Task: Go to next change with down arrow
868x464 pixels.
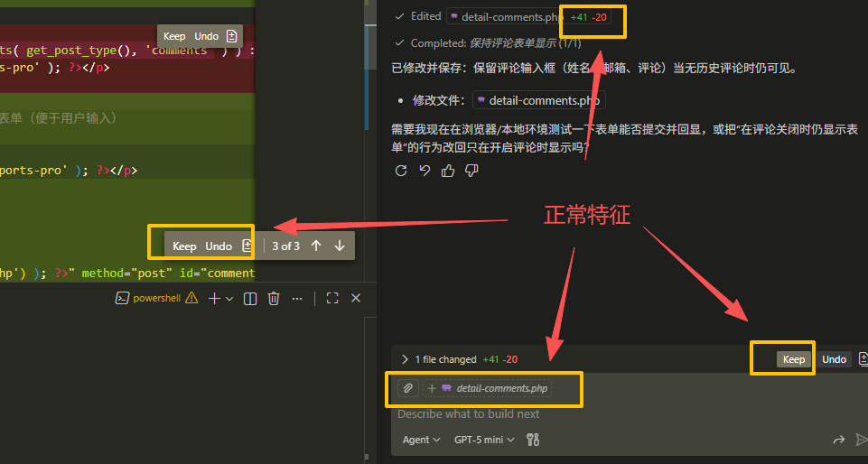Action: click(x=340, y=246)
